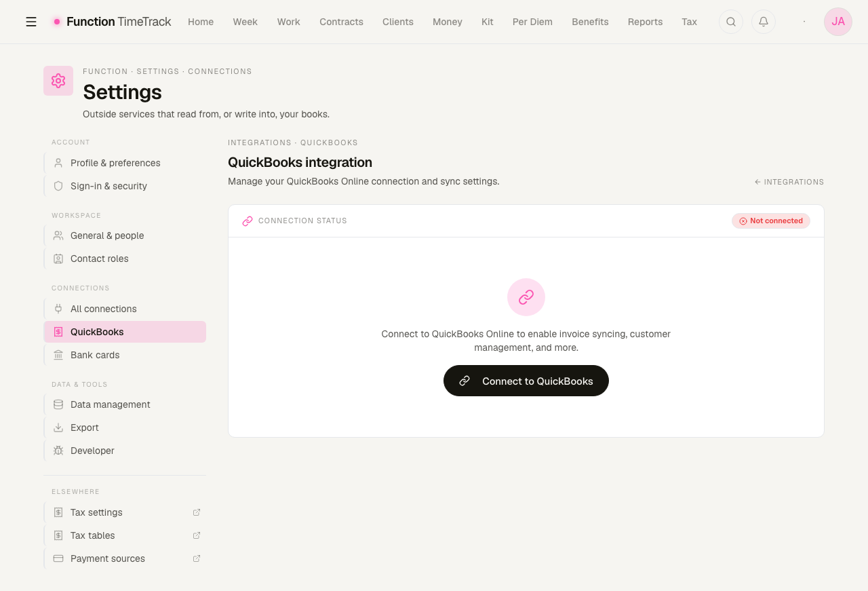The width and height of the screenshot is (868, 591).
Task: Click the Tax tables receipt icon
Action: tap(58, 535)
